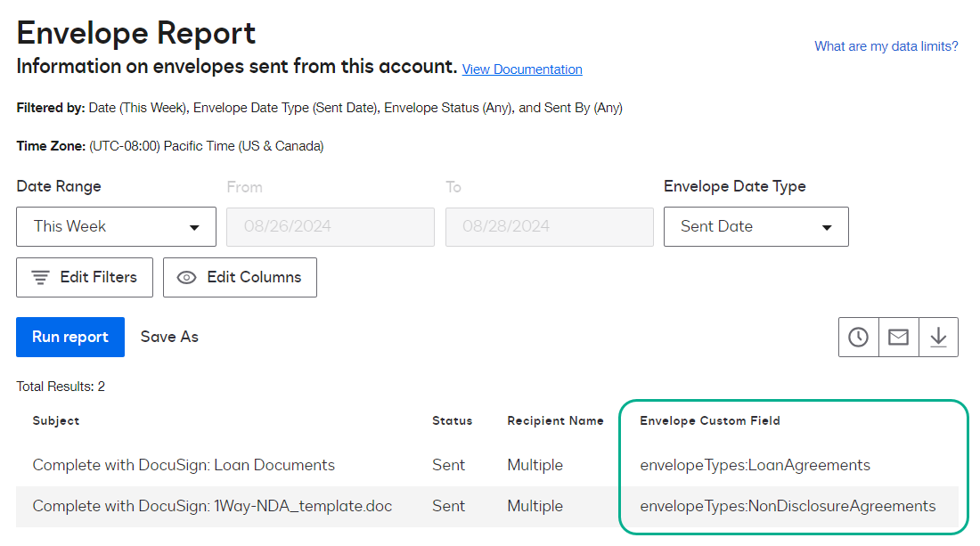Open the What are my data limits link
Image resolution: width=980 pixels, height=546 pixels.
[886, 46]
